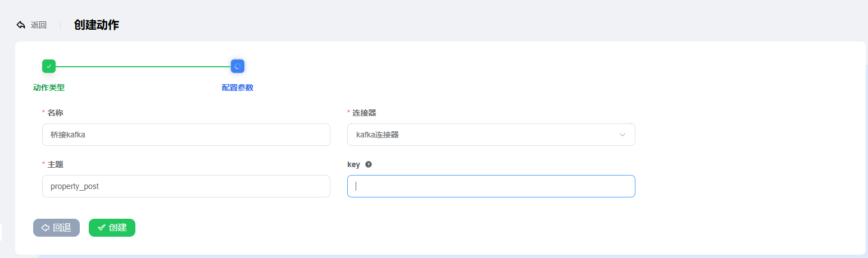This screenshot has width=868, height=258.
Task: Click the 回退 button
Action: coord(56,228)
